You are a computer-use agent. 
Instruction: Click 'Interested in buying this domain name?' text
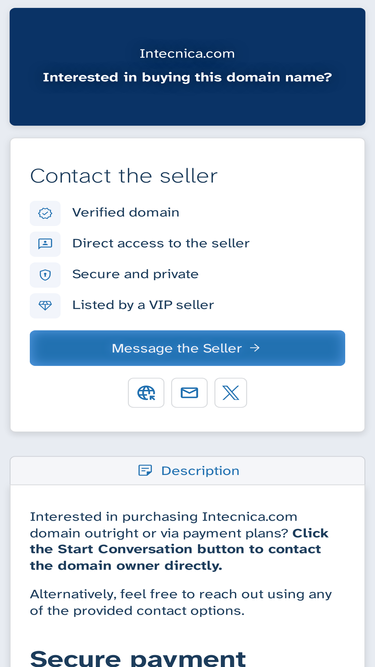click(x=187, y=77)
